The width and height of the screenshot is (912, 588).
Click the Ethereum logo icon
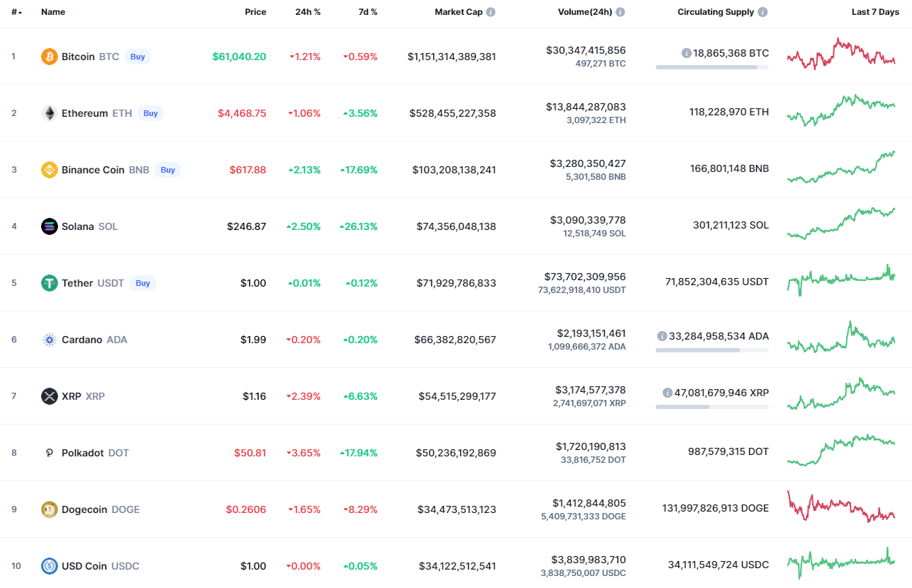[49, 113]
